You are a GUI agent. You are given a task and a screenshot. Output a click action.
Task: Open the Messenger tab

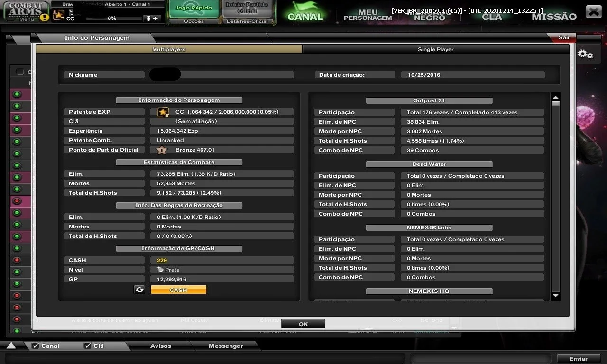click(x=226, y=346)
